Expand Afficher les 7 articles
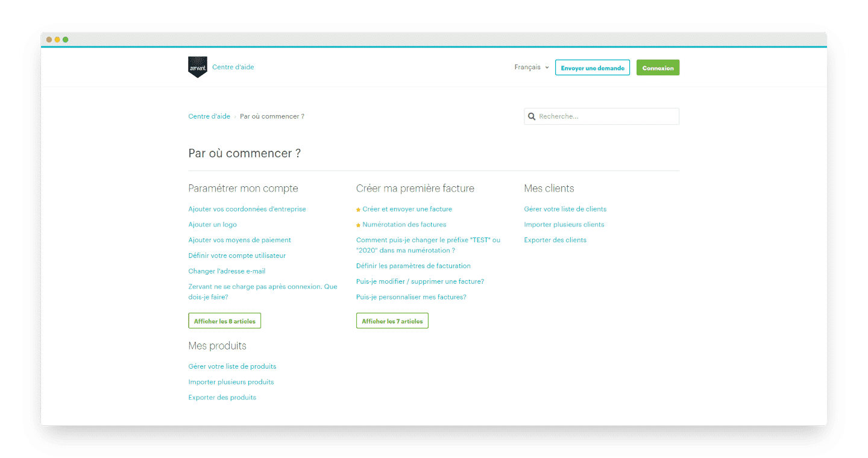868x458 pixels. (x=392, y=321)
